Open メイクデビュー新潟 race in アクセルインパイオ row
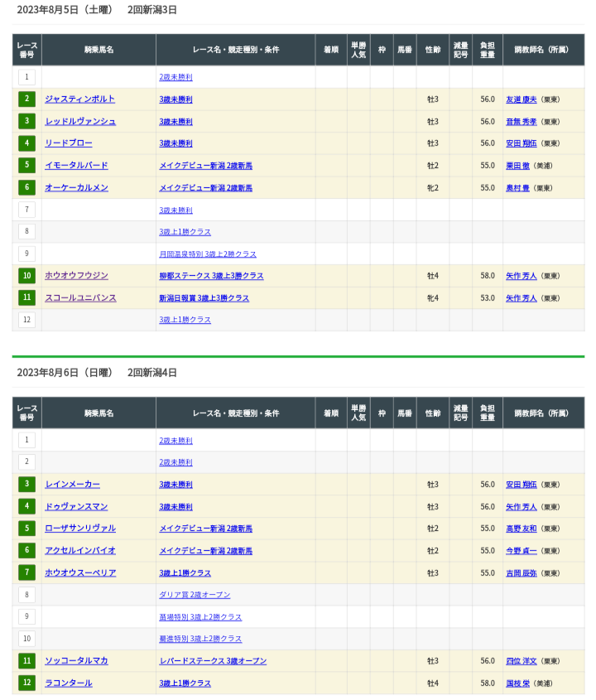This screenshot has height=700, width=596. 205,551
